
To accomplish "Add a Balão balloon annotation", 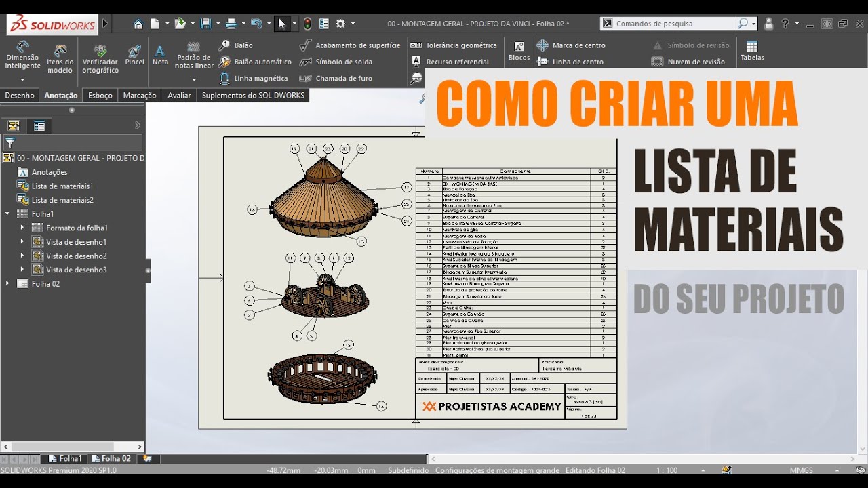I will pos(236,45).
